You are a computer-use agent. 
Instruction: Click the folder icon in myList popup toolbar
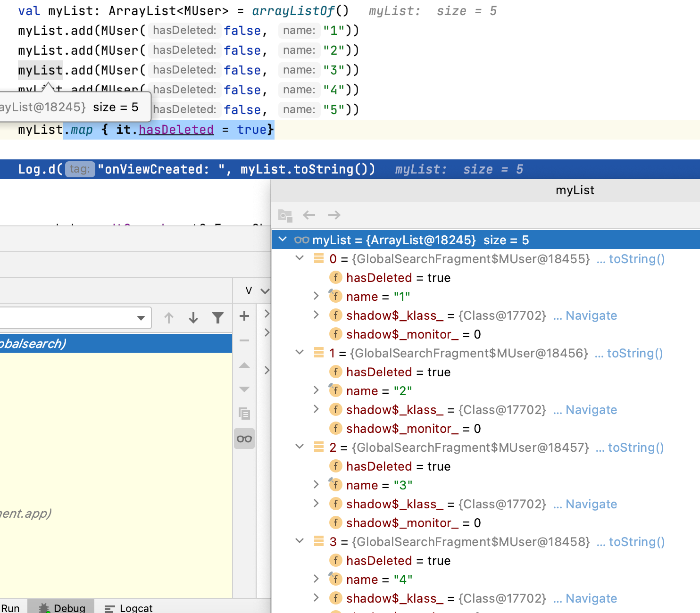[285, 215]
